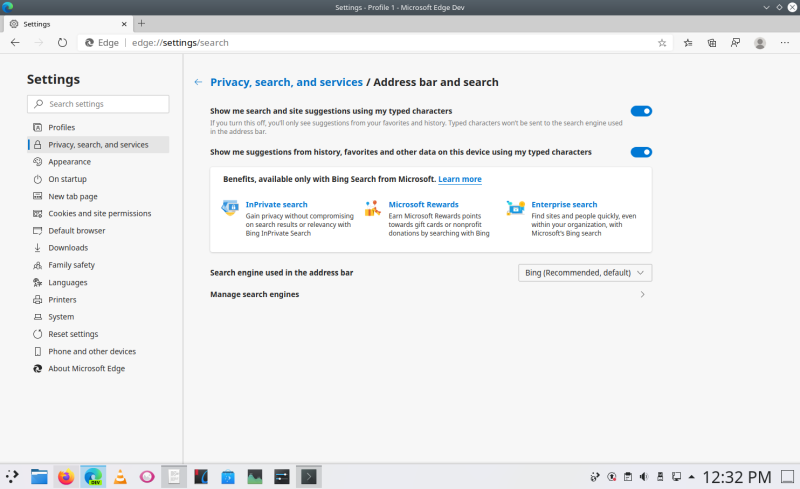
Task: Open the terminal icon in taskbar
Action: [309, 477]
